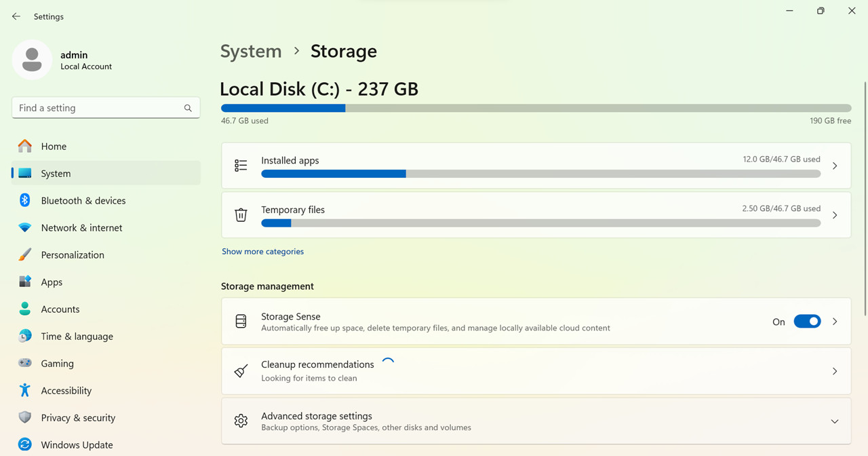Click the Privacy & security shield icon
Screen dimensions: 868x456
pyautogui.click(x=25, y=417)
